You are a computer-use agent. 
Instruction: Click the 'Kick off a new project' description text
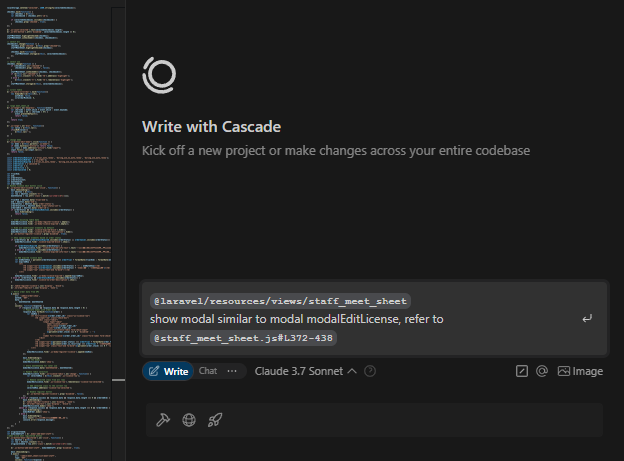click(x=336, y=150)
